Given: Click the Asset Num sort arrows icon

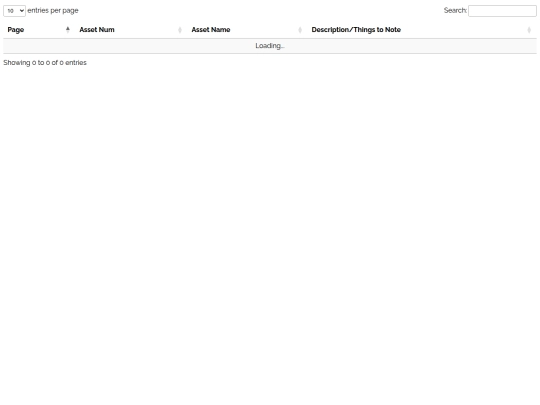Looking at the screenshot, I should pyautogui.click(x=180, y=30).
